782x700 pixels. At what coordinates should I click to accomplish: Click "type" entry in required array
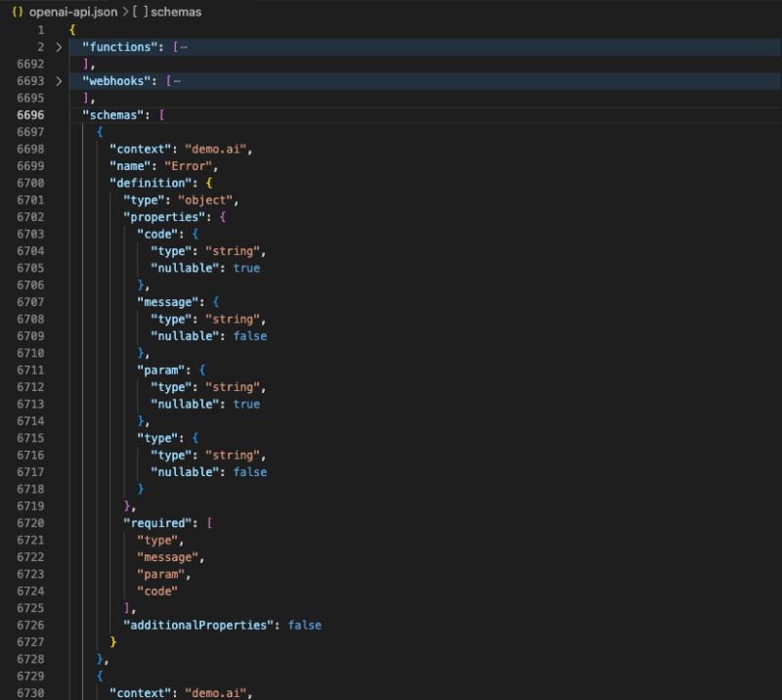click(x=157, y=541)
